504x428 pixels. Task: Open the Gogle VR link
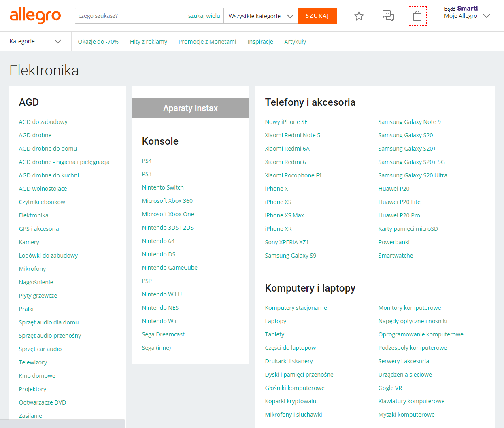click(x=390, y=388)
